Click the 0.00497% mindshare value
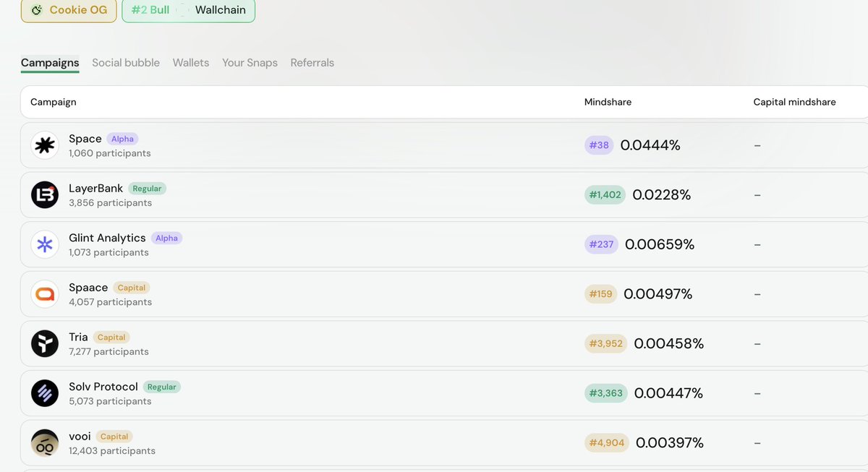This screenshot has width=868, height=472. coord(658,294)
